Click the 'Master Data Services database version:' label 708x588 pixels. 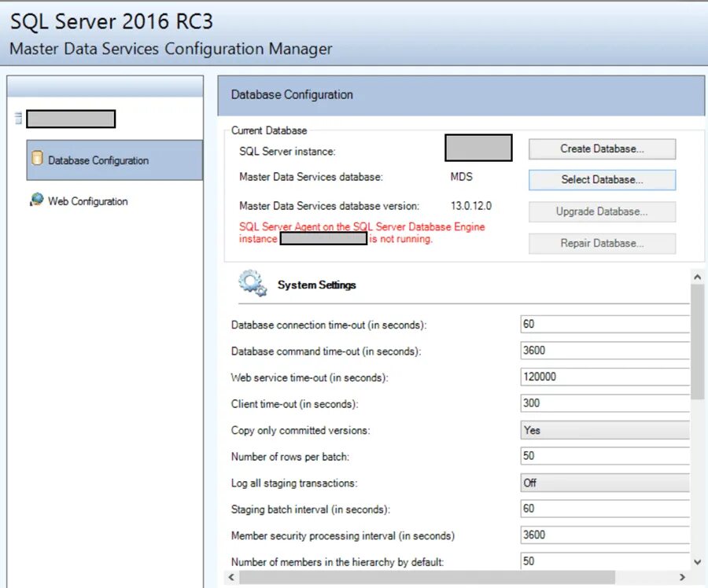pos(329,206)
